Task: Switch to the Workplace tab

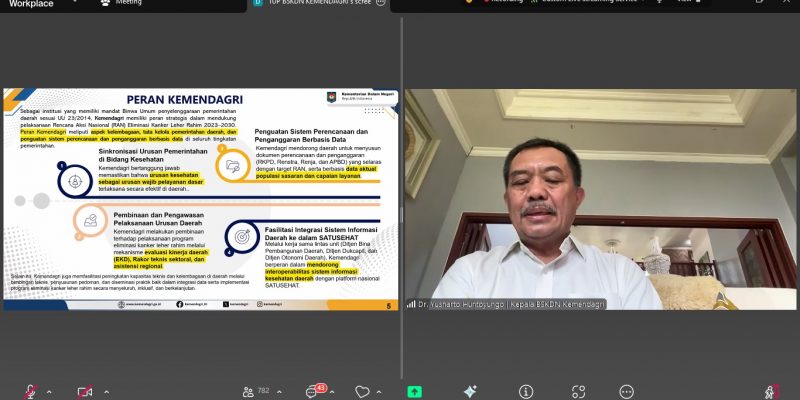Action: pos(31,4)
